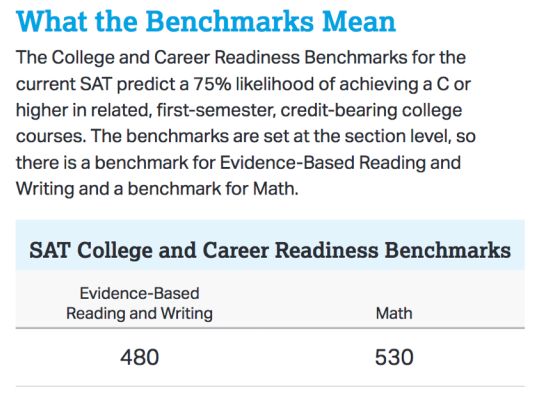Select the 480 benchmark score

139,357
